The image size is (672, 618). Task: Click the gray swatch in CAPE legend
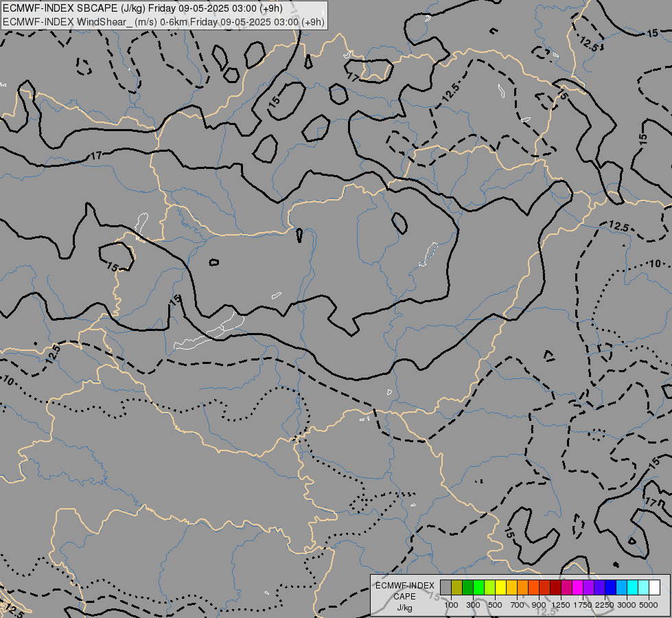pyautogui.click(x=445, y=587)
